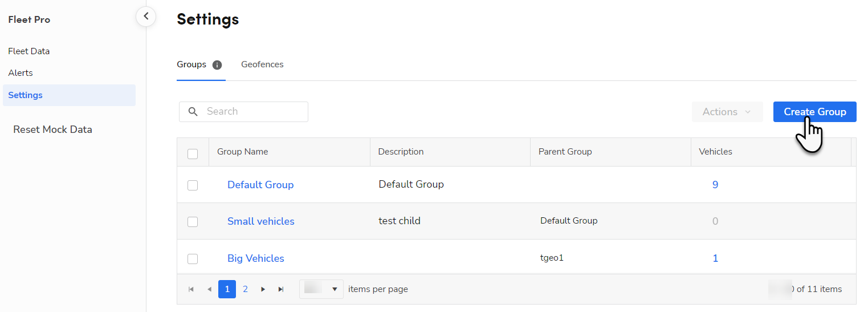Tick the Big Vehicles row checkbox
Screen dimensions: 868x312
point(193,259)
